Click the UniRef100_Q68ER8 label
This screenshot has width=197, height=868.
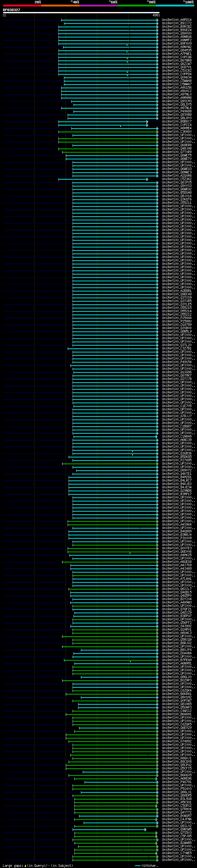[176, 145]
